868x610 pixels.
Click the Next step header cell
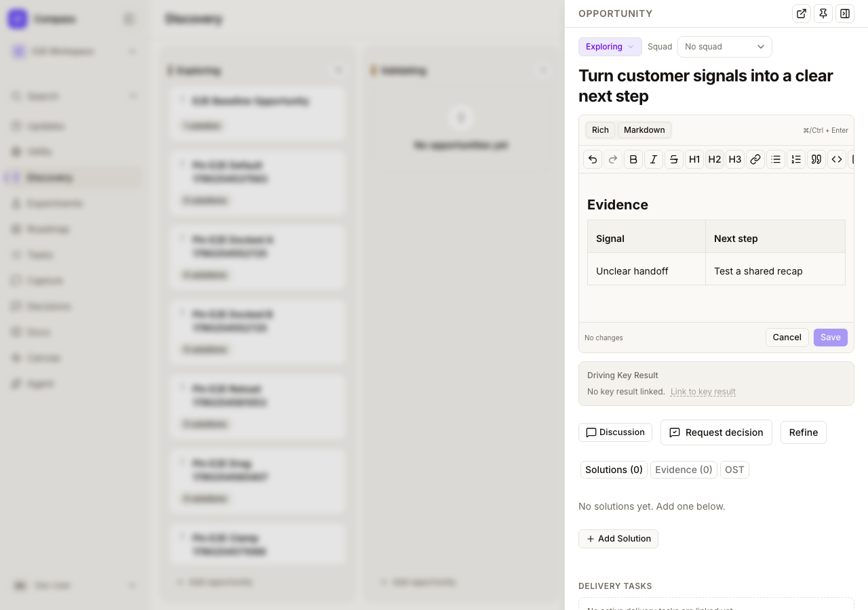pos(775,237)
